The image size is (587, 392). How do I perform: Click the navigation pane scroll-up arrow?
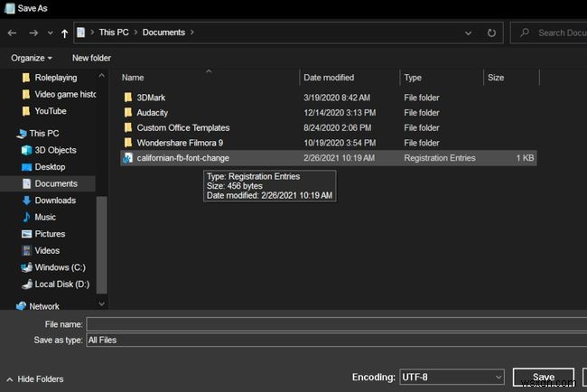coord(101,76)
